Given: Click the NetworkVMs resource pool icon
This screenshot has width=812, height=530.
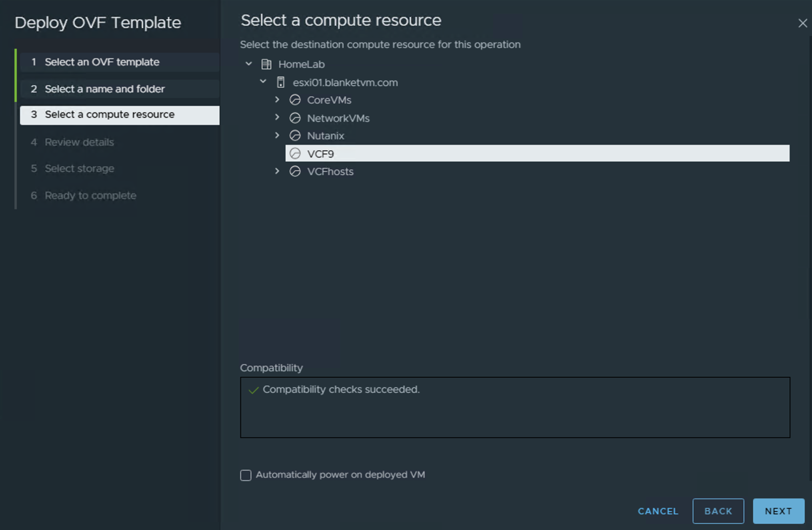Looking at the screenshot, I should pos(296,118).
